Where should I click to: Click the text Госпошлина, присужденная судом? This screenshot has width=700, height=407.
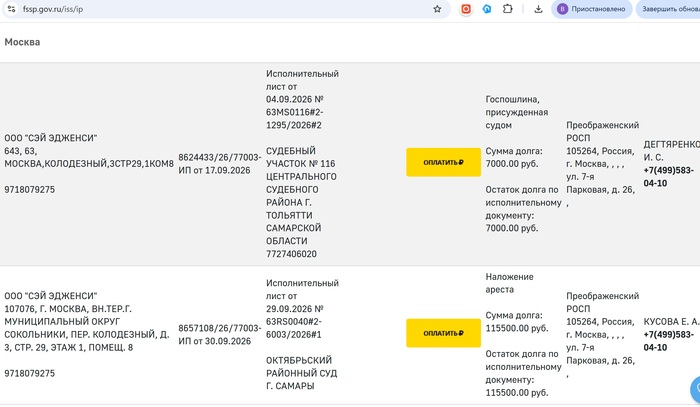[517, 112]
